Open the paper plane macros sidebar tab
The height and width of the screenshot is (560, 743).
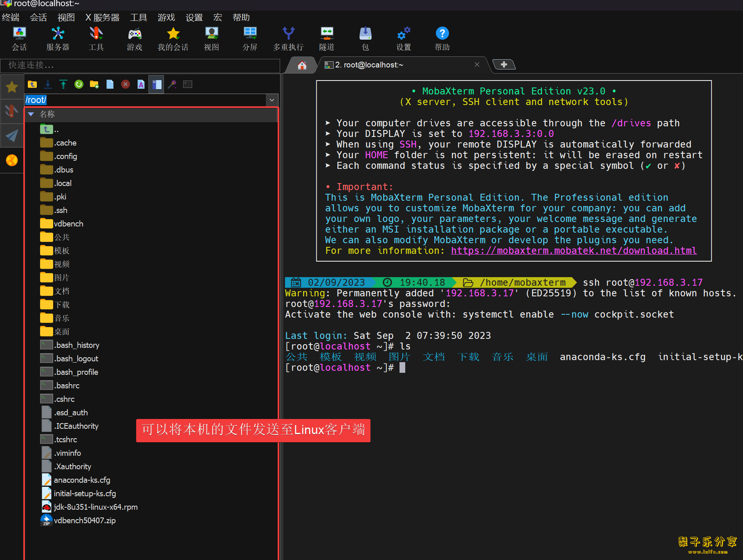click(x=12, y=135)
